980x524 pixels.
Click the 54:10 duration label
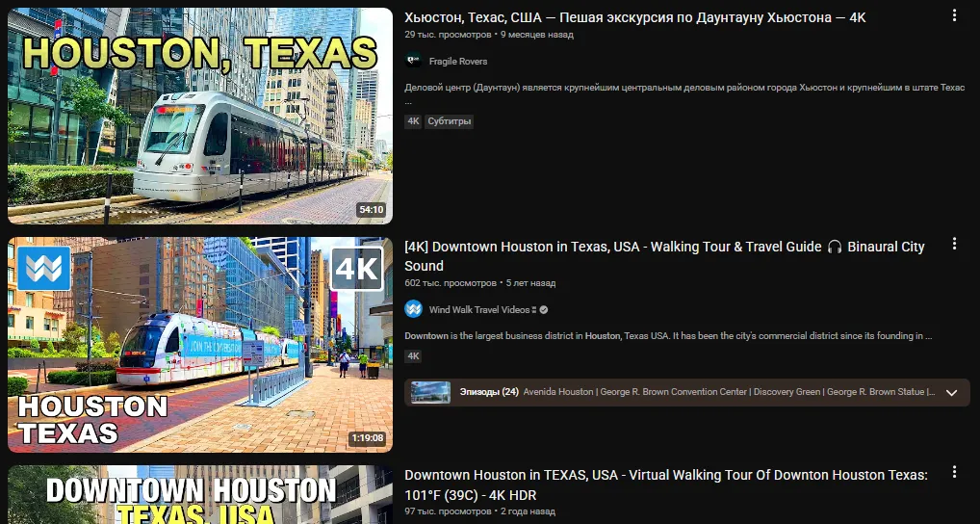click(372, 209)
